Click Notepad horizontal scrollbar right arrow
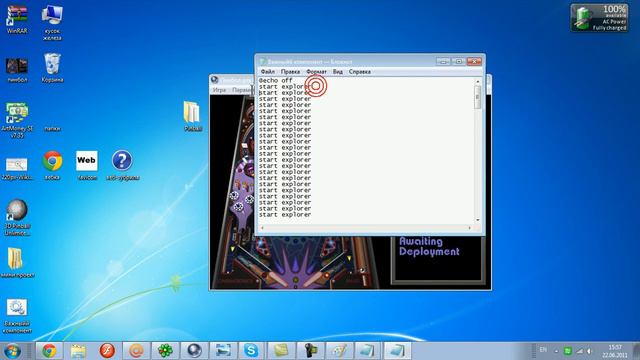 (470, 228)
